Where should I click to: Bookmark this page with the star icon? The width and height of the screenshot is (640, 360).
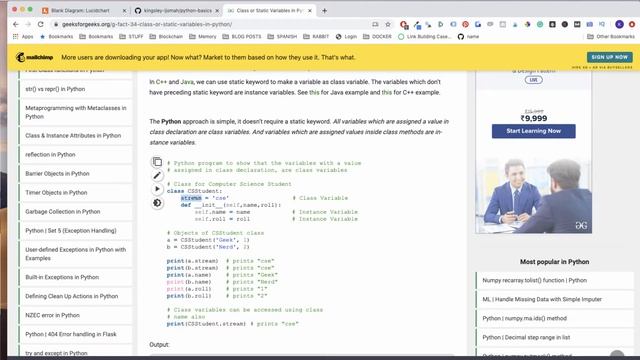(388, 24)
